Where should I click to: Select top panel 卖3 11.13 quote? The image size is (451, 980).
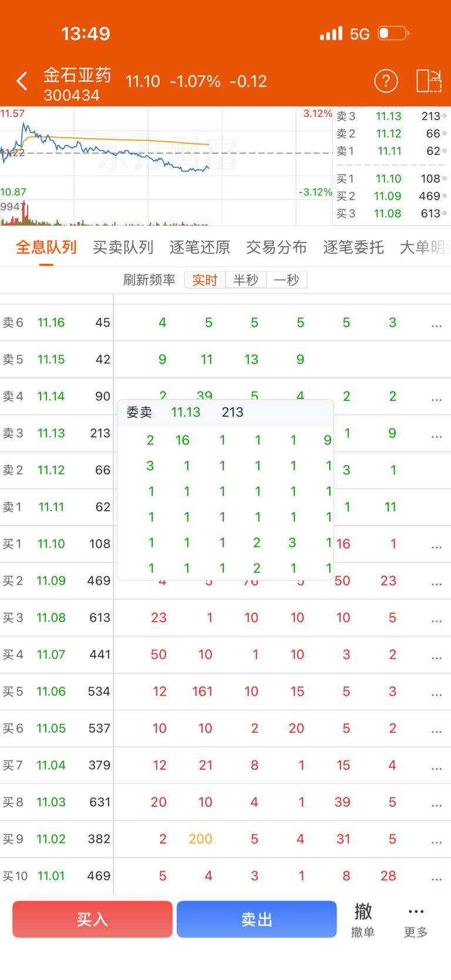click(391, 116)
